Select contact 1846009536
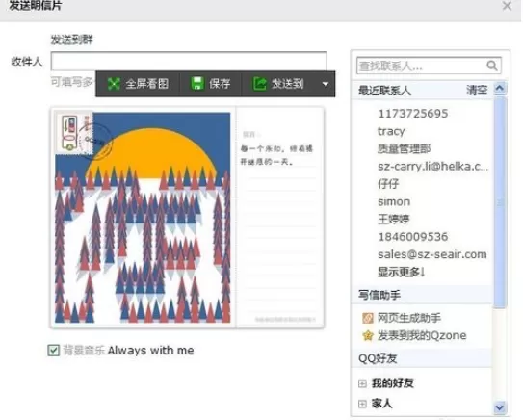 tap(413, 237)
